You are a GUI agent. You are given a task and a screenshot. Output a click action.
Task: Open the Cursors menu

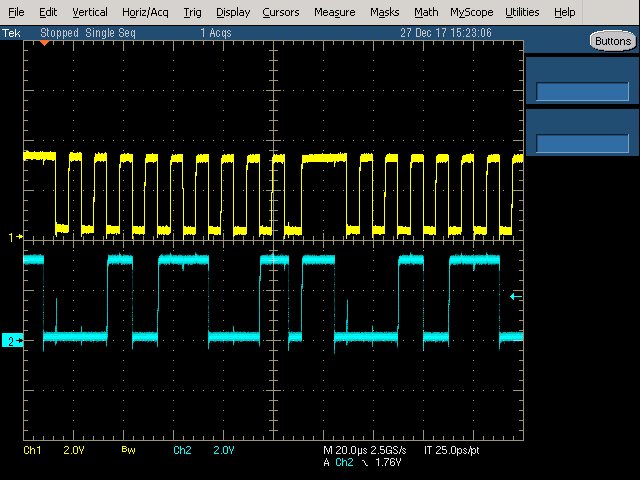pos(281,12)
